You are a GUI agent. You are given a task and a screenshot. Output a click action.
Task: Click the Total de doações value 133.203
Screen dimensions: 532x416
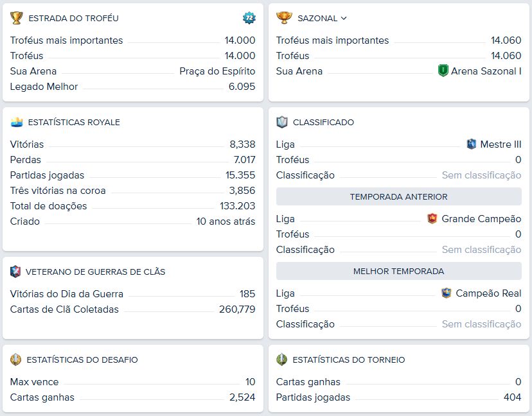[238, 206]
